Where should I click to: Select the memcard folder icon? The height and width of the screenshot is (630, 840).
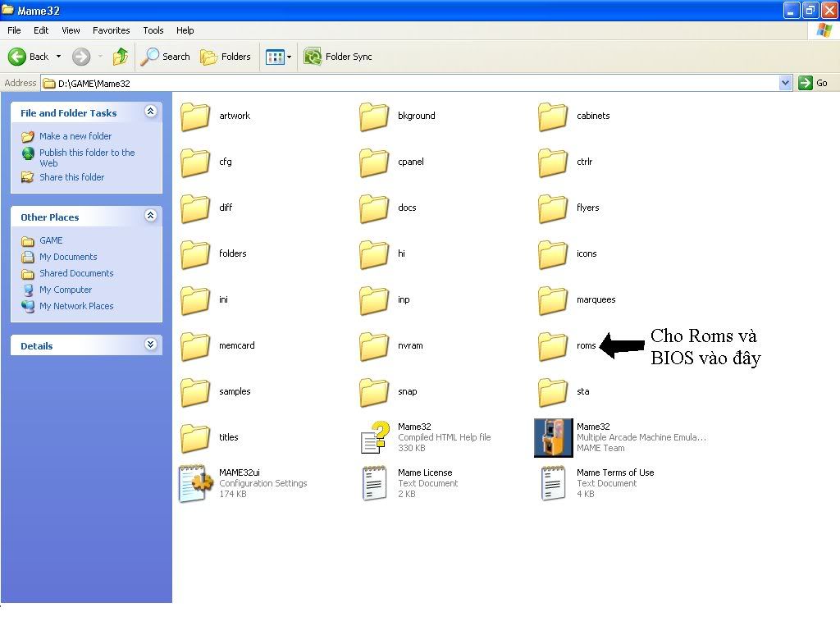point(195,347)
